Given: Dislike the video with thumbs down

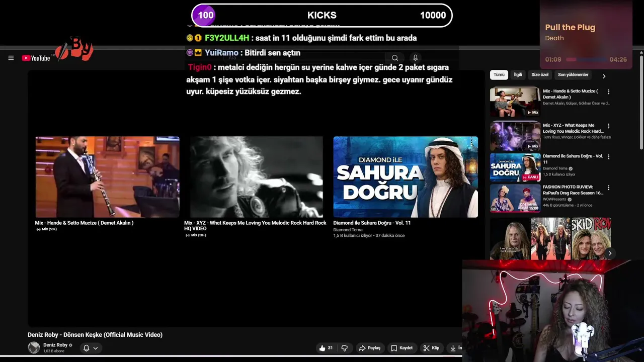Looking at the screenshot, I should click(x=345, y=348).
